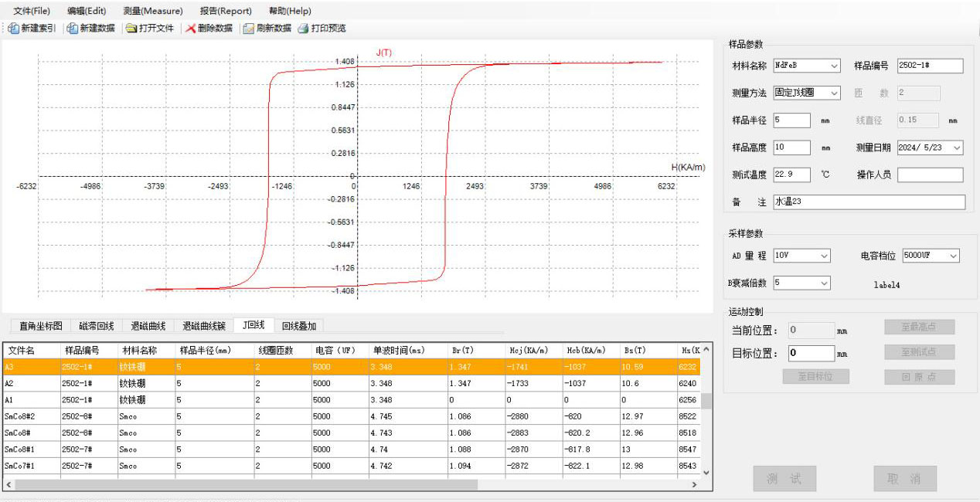Expand the 测量方法 combo box

(x=834, y=93)
